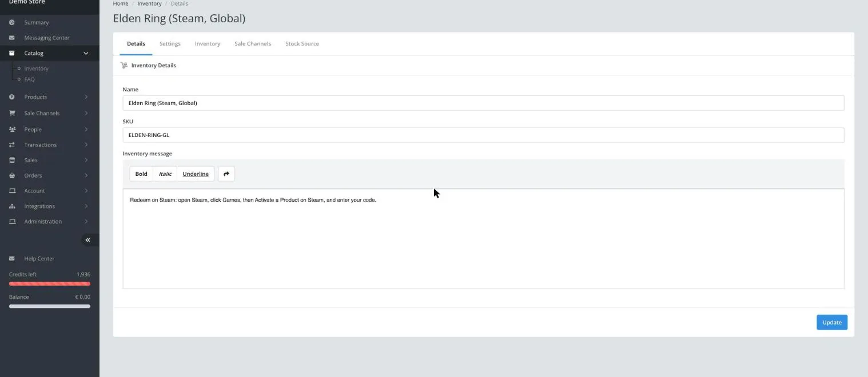Focus the SKU input field

(x=483, y=135)
